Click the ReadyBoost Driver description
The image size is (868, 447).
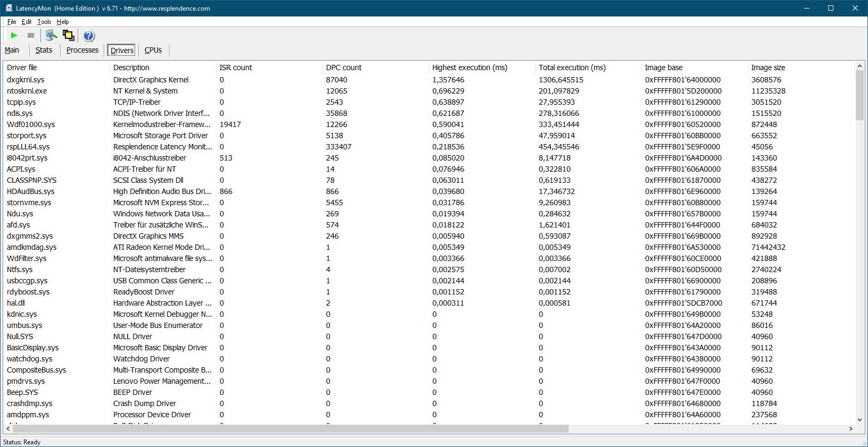tap(144, 292)
